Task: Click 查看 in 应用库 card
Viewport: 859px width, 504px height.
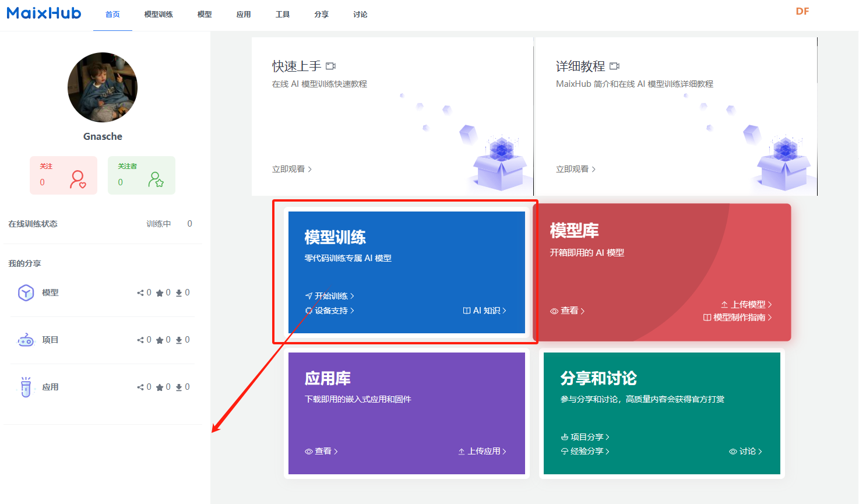Action: [321, 452]
